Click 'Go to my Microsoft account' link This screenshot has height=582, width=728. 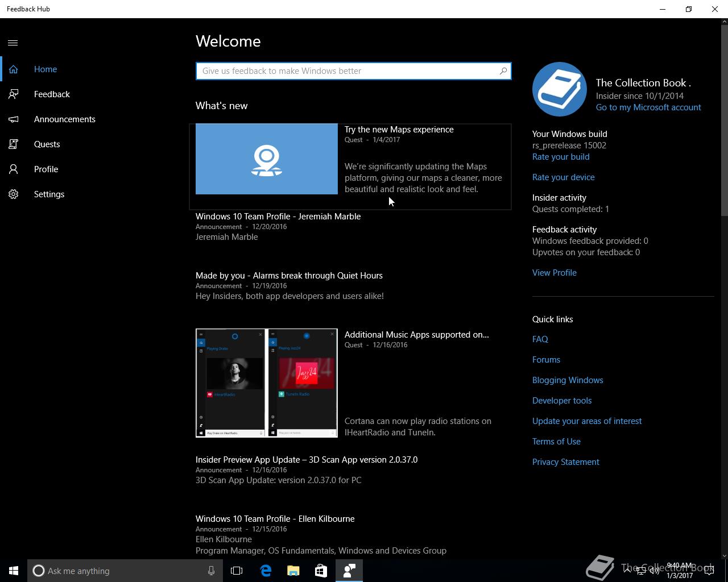(x=648, y=107)
